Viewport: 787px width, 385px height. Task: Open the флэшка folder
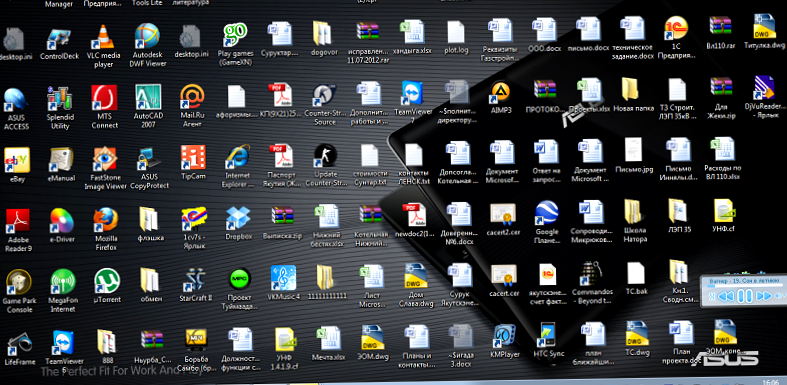(x=150, y=224)
